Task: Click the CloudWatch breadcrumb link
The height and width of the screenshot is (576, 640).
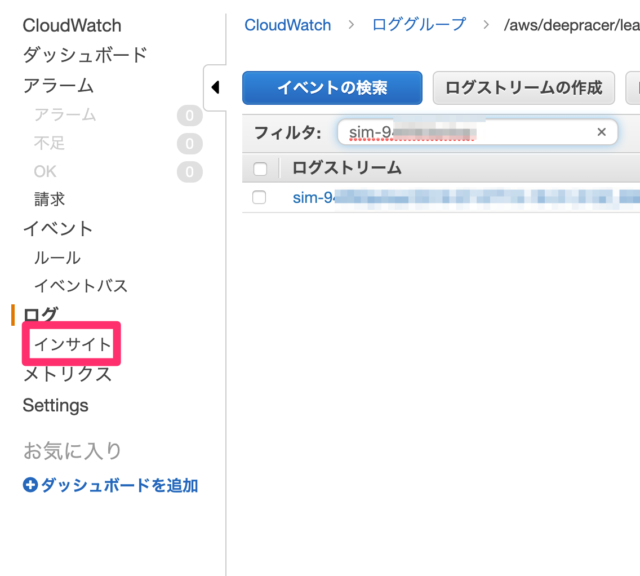Action: tap(288, 25)
